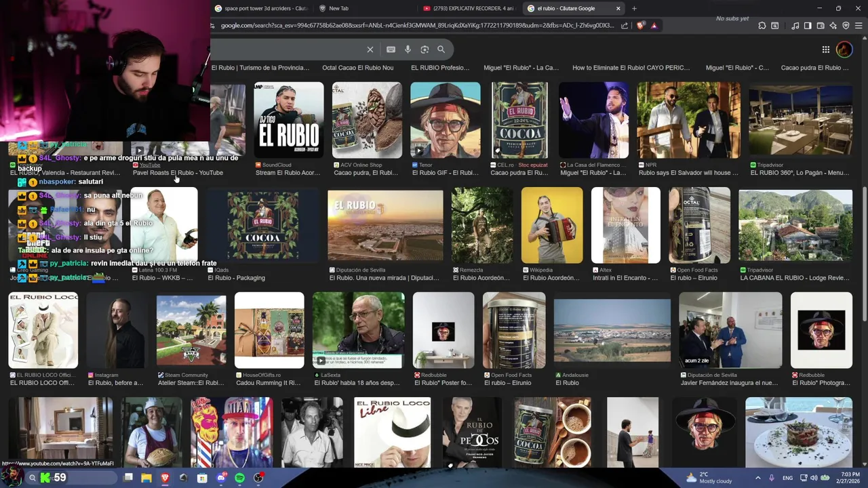Open Leo AI sparkle icon
The image size is (868, 488).
pos(833,26)
